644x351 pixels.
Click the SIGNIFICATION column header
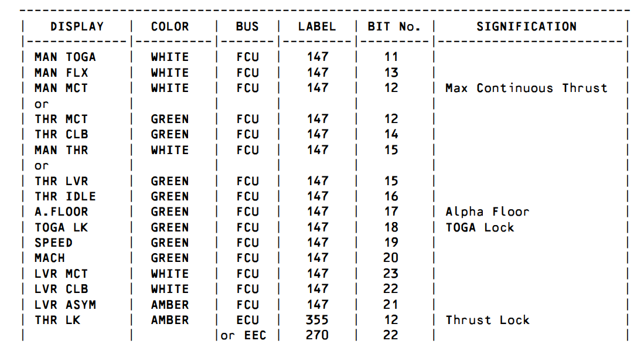[527, 27]
